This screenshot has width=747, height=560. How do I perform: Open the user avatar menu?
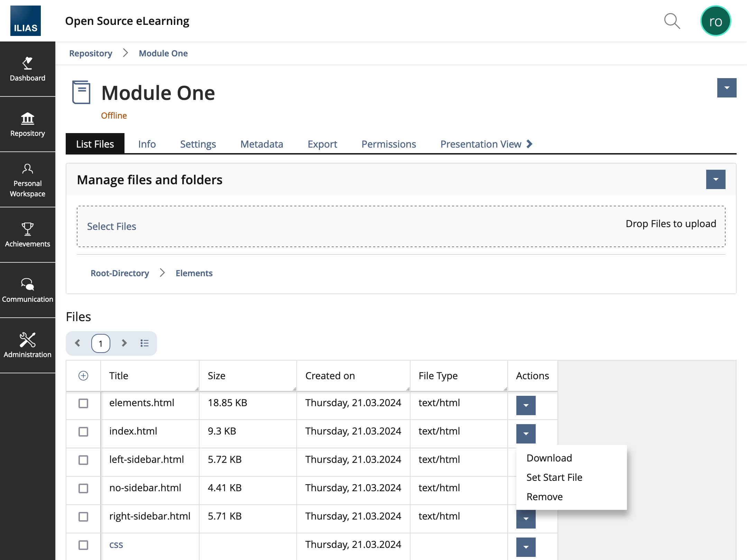(x=715, y=21)
